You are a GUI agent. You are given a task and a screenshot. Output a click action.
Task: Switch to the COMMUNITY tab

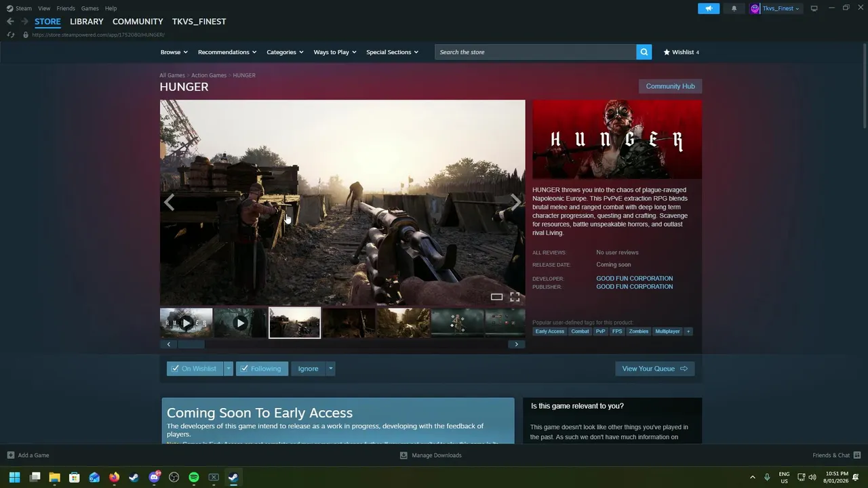tap(138, 22)
